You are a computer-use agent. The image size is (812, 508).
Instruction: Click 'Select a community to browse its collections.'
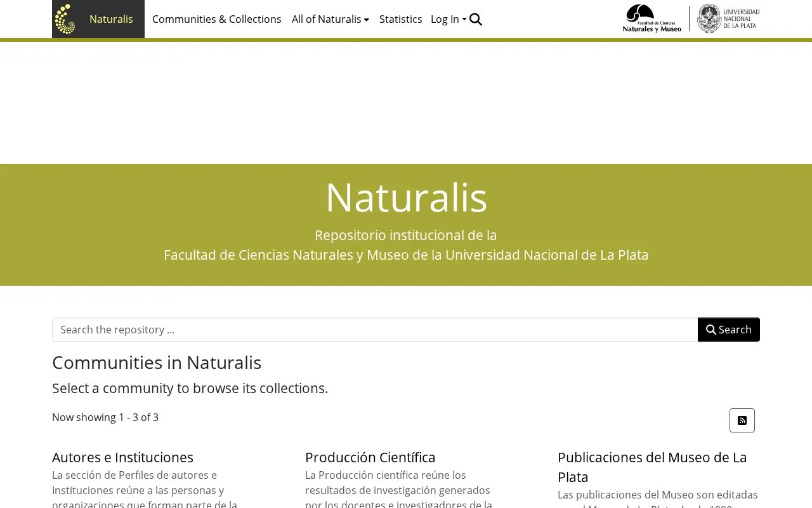190,388
